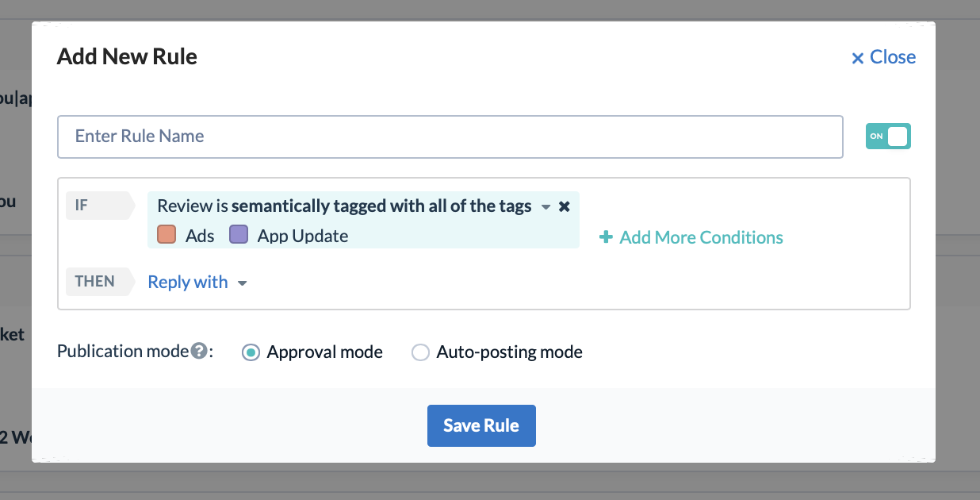The width and height of the screenshot is (980, 500).
Task: Open the condition type dropdown arrow
Action: 546,207
